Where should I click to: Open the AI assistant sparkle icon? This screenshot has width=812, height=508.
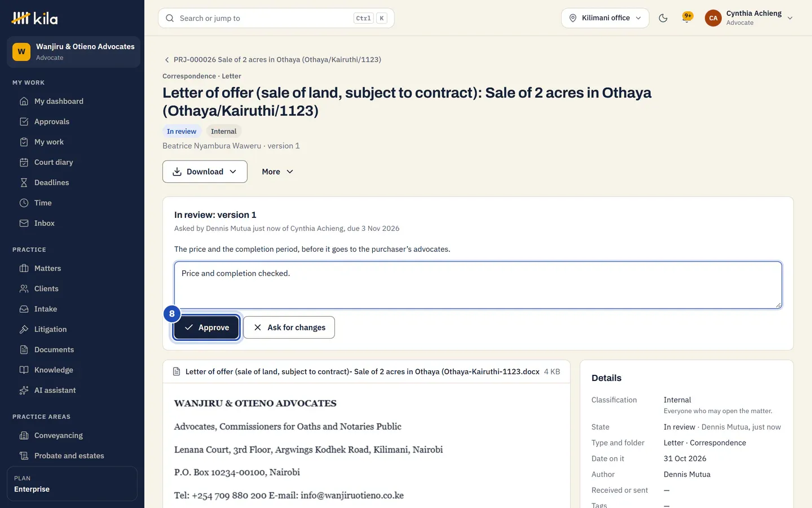pos(24,390)
